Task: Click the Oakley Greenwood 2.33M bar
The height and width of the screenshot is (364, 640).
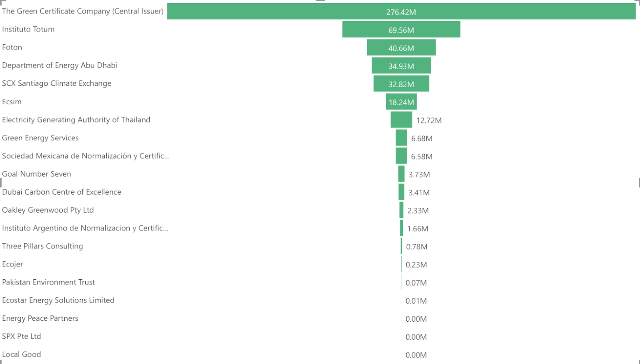Action: (401, 210)
